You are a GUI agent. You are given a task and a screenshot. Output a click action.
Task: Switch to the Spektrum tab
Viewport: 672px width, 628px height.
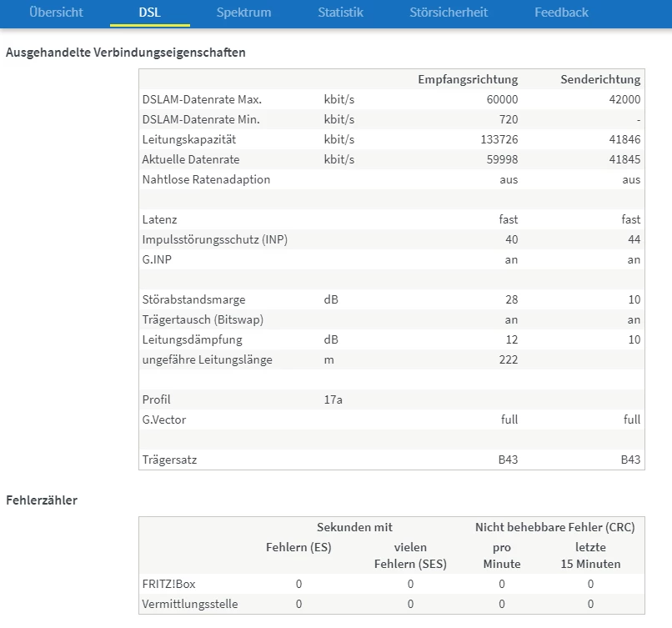coord(243,13)
